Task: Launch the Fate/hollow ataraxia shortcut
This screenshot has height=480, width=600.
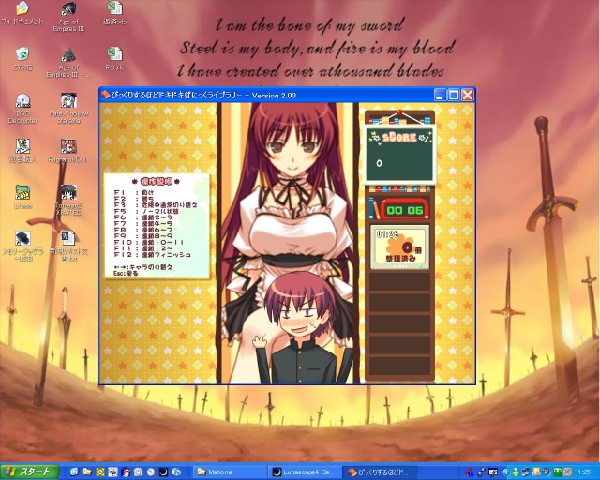Action: coord(69,109)
